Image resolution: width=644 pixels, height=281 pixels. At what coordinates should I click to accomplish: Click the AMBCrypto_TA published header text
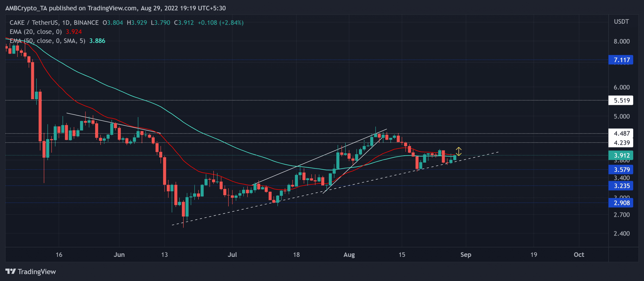tap(115, 8)
